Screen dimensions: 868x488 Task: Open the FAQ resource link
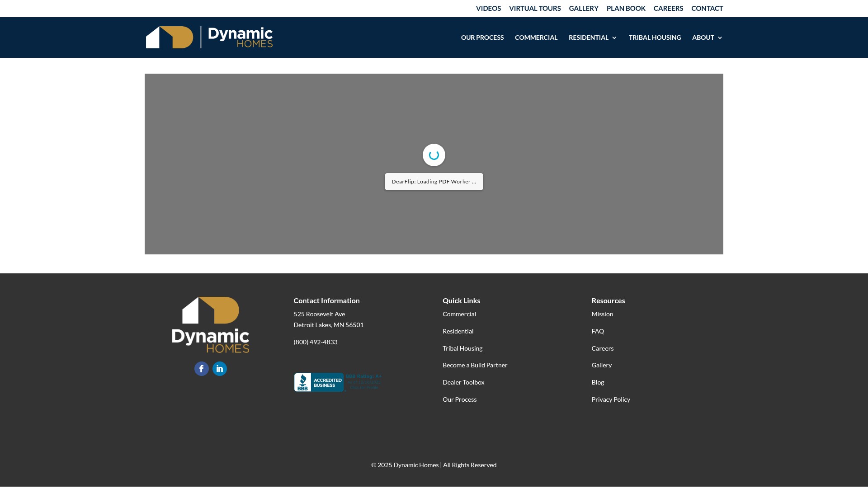pos(598,331)
